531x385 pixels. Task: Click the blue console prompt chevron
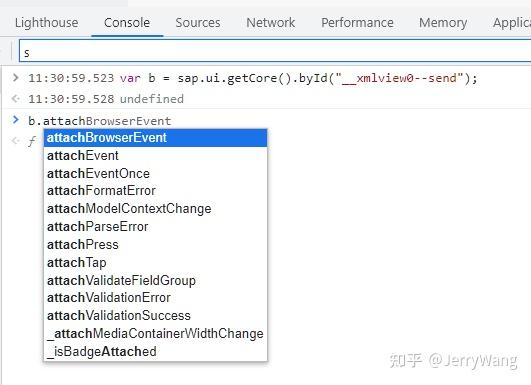click(15, 120)
